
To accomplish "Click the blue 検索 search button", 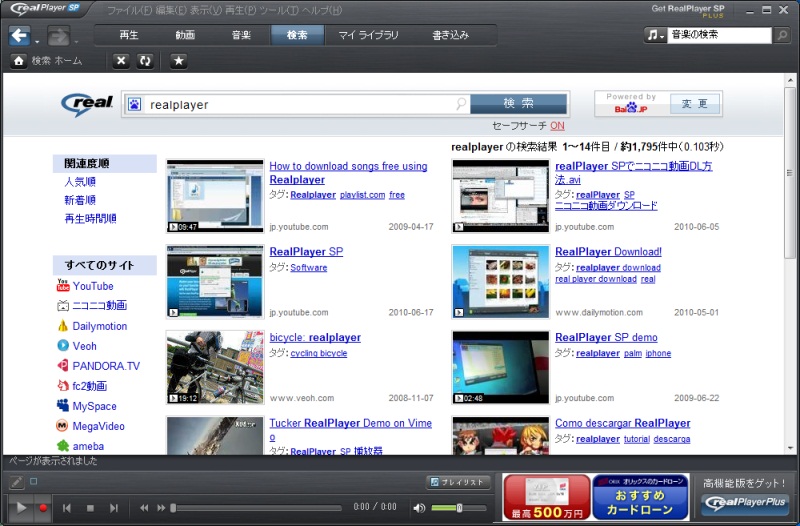I will click(x=518, y=104).
